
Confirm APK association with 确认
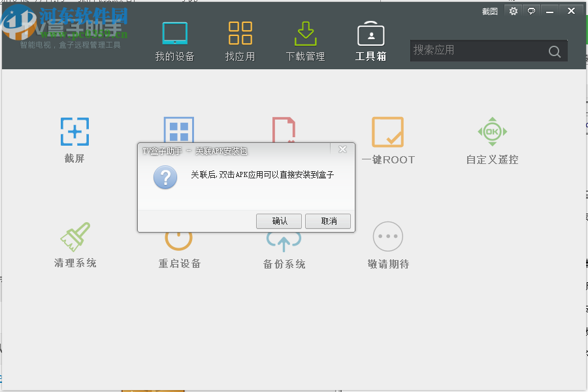279,221
